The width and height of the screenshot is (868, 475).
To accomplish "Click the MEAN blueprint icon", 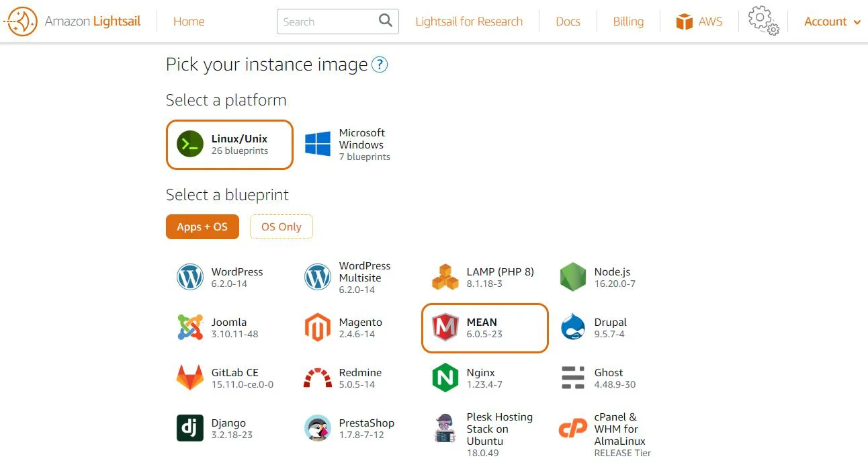I will tap(445, 327).
